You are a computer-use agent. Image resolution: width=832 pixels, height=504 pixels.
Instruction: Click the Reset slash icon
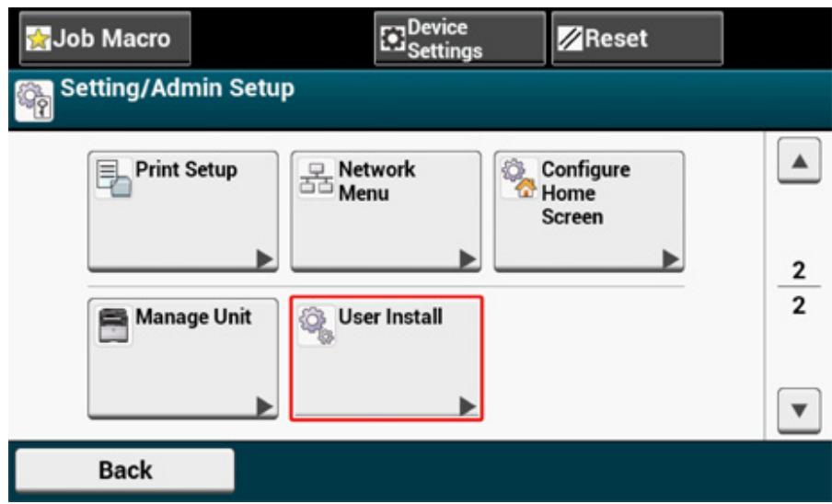click(x=571, y=40)
